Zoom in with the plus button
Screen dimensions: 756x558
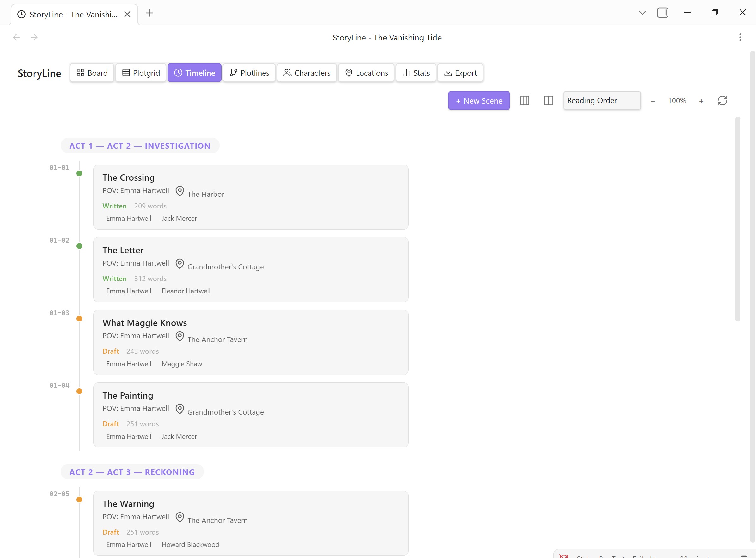point(701,101)
